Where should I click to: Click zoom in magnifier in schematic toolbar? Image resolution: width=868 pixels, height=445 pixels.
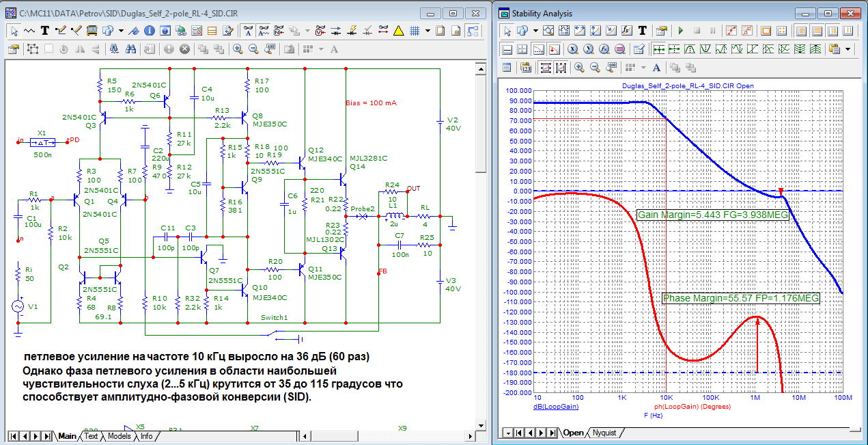(x=238, y=49)
